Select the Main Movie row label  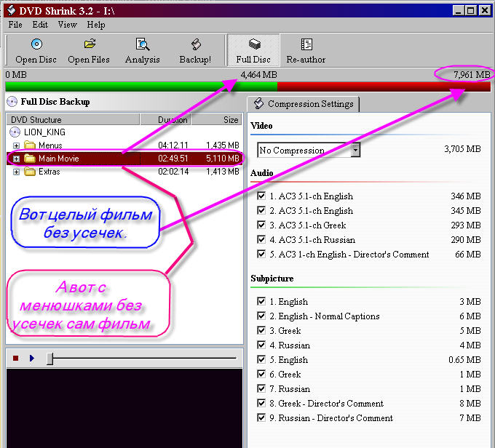(x=59, y=159)
